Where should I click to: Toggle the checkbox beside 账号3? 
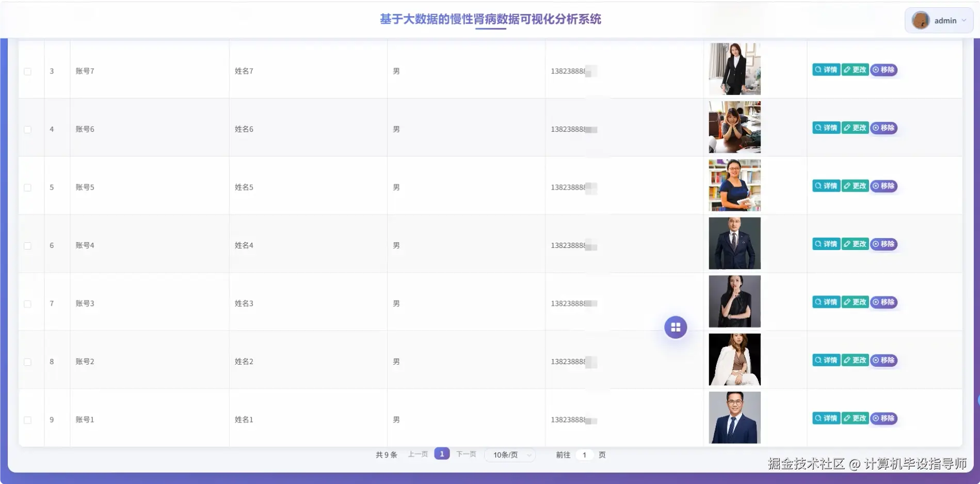tap(27, 304)
